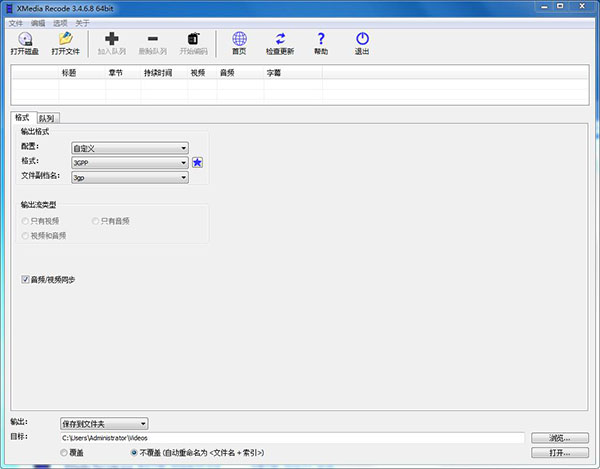Open the 输出 dropdown showing 保存到文件夹

click(x=104, y=424)
